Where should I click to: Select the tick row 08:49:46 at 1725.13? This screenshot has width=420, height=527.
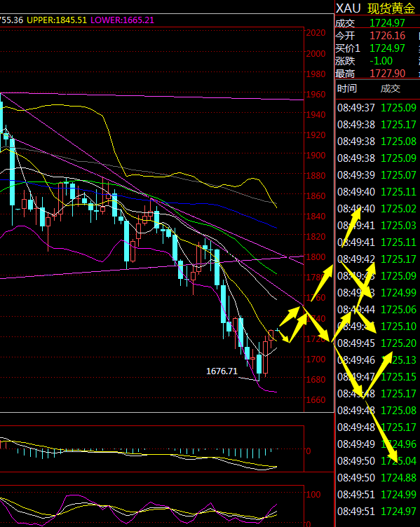377,360
